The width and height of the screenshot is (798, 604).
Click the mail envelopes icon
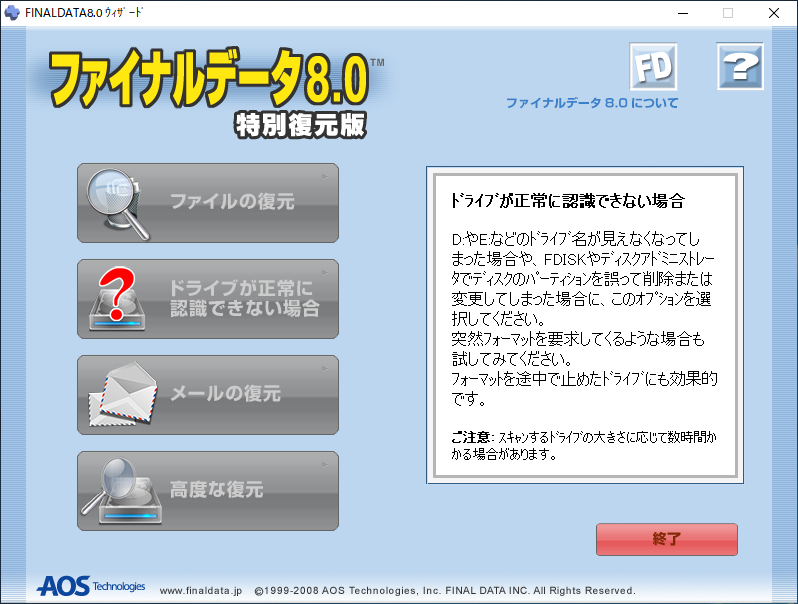123,394
